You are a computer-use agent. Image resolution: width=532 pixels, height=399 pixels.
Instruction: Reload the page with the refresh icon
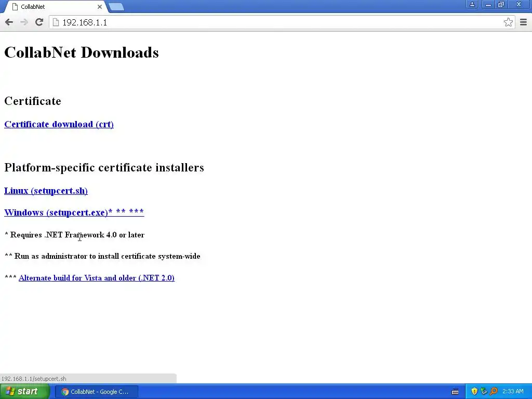(x=39, y=22)
